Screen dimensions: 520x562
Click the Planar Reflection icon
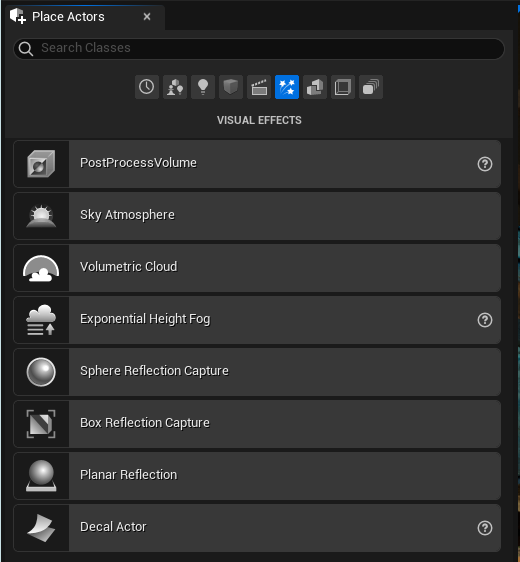[x=41, y=476]
